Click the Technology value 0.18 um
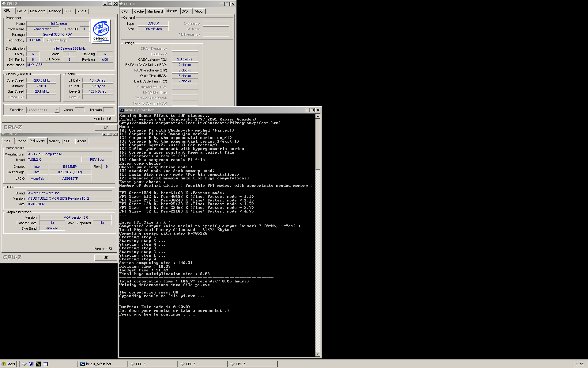 tap(35, 40)
